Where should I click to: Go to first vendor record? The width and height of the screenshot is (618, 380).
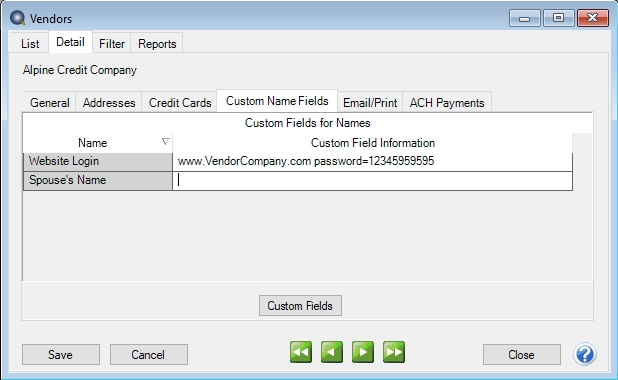[301, 352]
